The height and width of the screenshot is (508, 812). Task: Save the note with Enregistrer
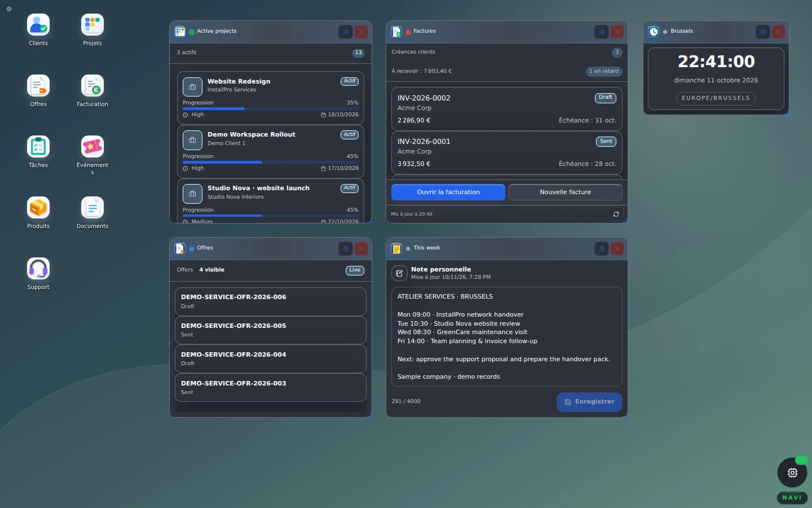tap(589, 402)
